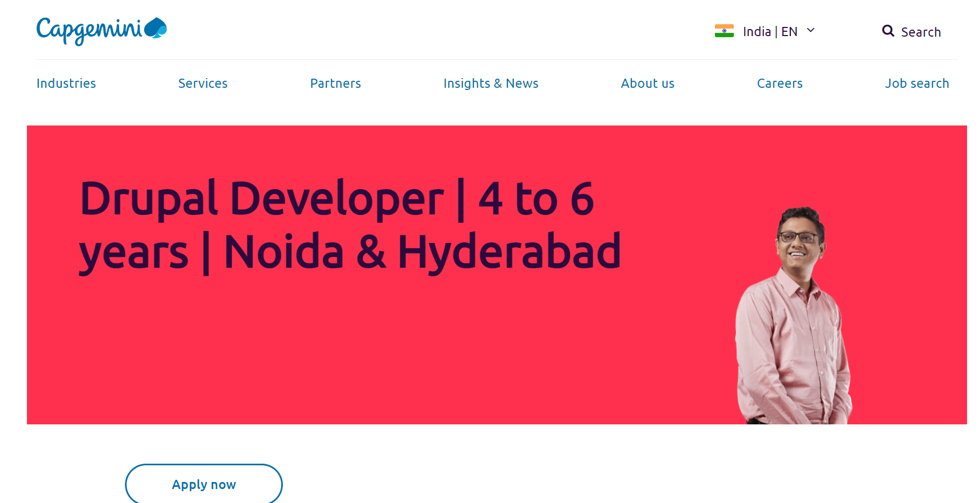This screenshot has width=980, height=503.
Task: Click the India flag icon
Action: tap(724, 31)
